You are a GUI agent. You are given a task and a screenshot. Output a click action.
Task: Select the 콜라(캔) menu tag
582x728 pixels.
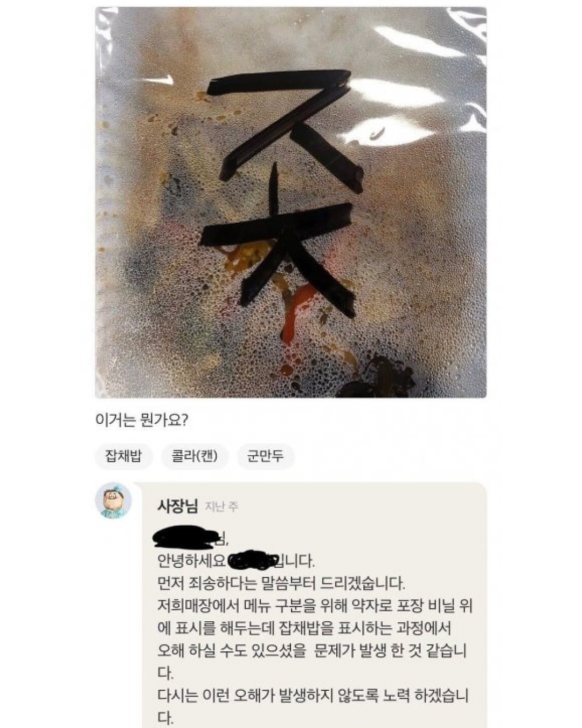pos(195,456)
